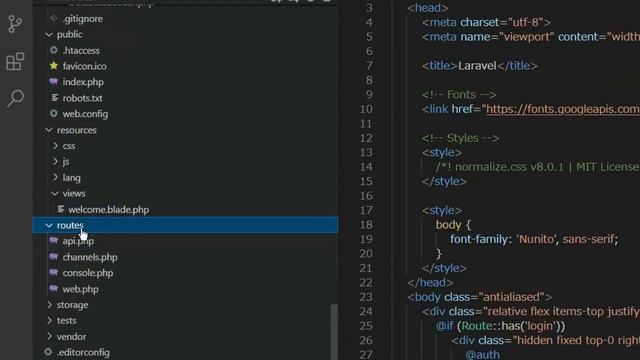Expand the vendor folder
Image resolution: width=640 pixels, height=360 pixels.
49,336
